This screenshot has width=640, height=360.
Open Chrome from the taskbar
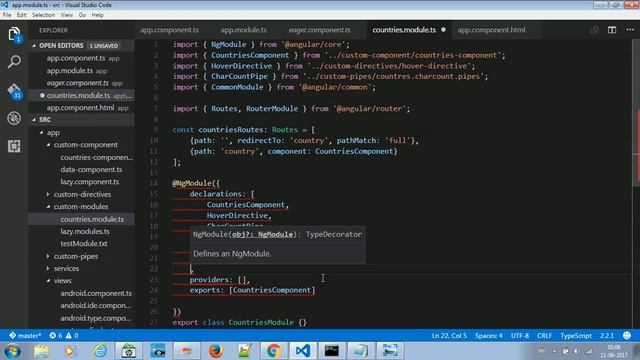pyautogui.click(x=274, y=351)
